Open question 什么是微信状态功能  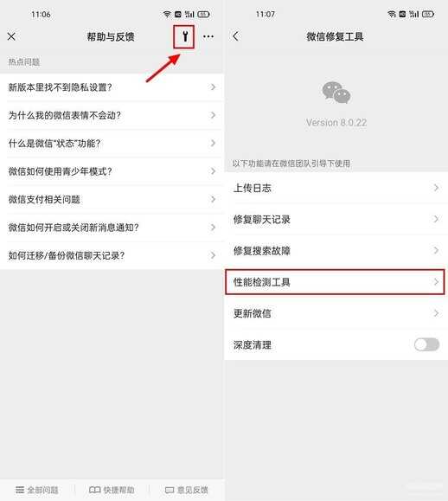[112, 143]
